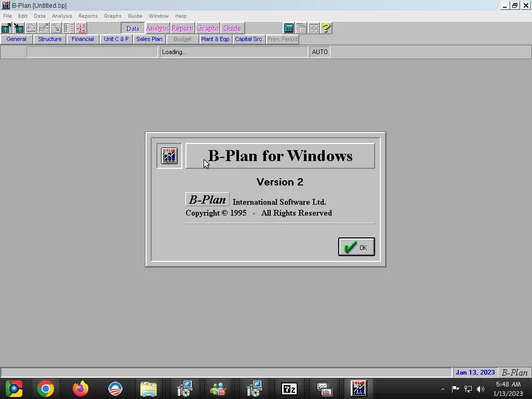Viewport: 532px width, 399px height.
Task: Select the Plant & Eqp. button
Action: (x=216, y=39)
